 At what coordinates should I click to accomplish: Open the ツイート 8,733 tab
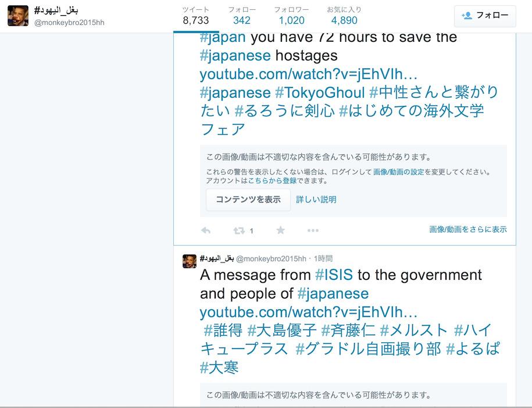(x=196, y=16)
